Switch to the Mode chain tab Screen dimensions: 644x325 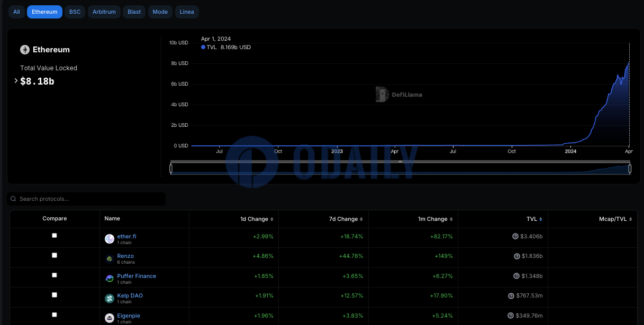160,12
